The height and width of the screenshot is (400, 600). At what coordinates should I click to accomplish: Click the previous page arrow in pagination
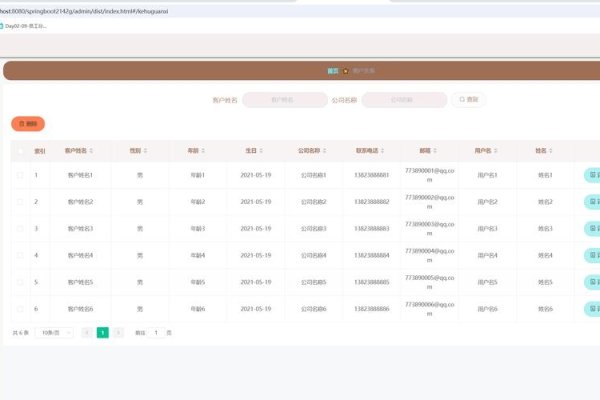coord(87,332)
